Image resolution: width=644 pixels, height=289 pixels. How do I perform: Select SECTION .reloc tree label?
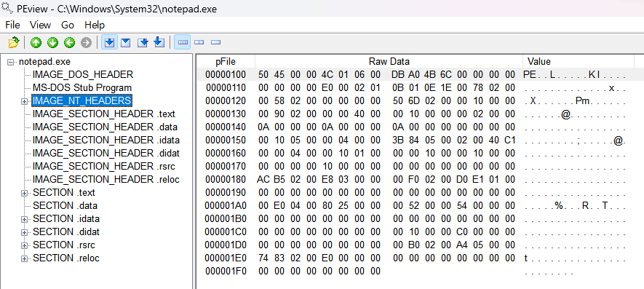(x=66, y=258)
